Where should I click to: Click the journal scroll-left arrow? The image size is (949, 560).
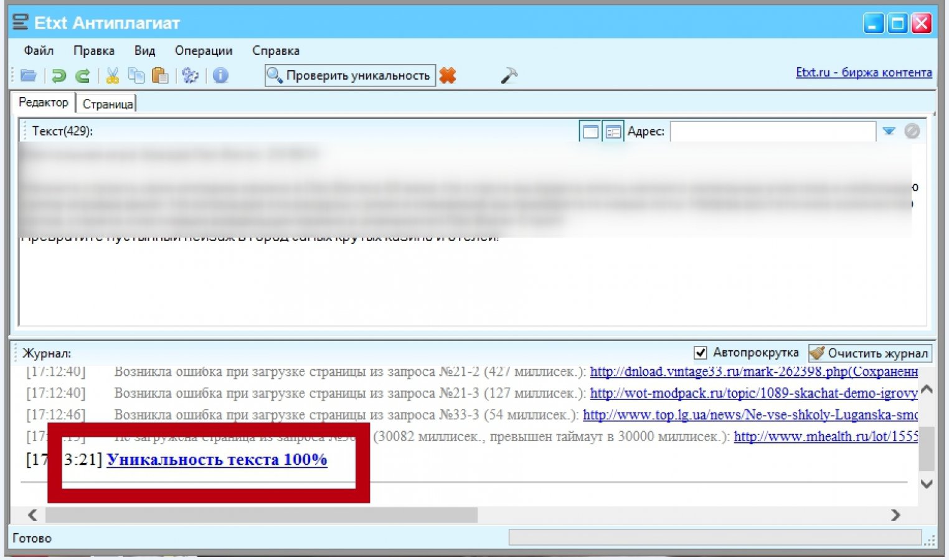[32, 515]
